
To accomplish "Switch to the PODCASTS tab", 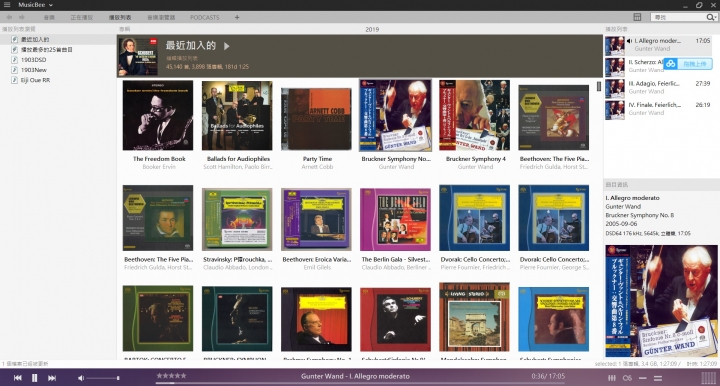I will pos(205,17).
